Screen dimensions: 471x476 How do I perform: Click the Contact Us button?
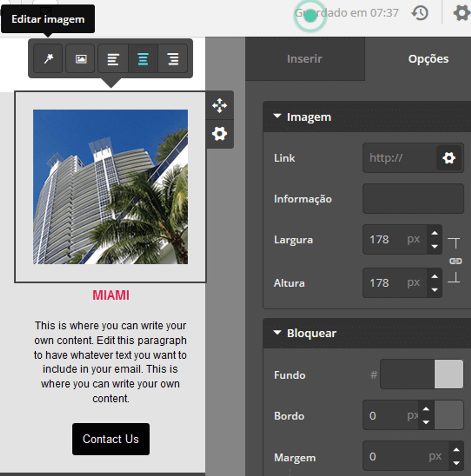[x=111, y=439]
